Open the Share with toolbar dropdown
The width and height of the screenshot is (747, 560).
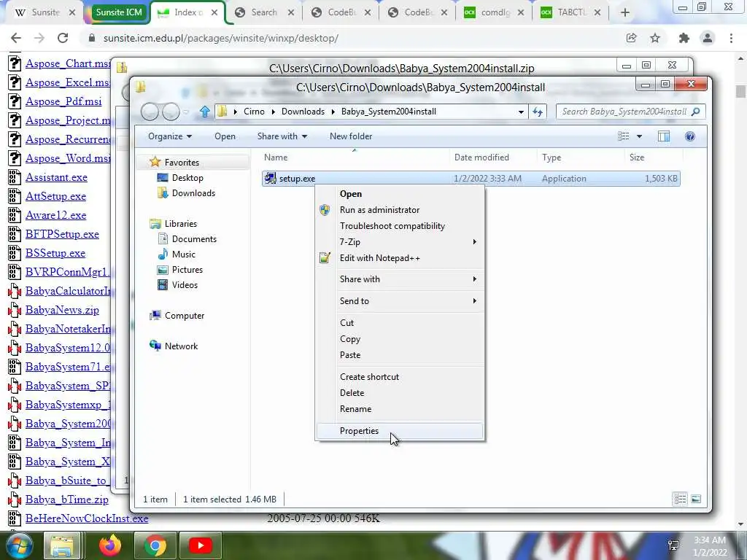click(282, 136)
